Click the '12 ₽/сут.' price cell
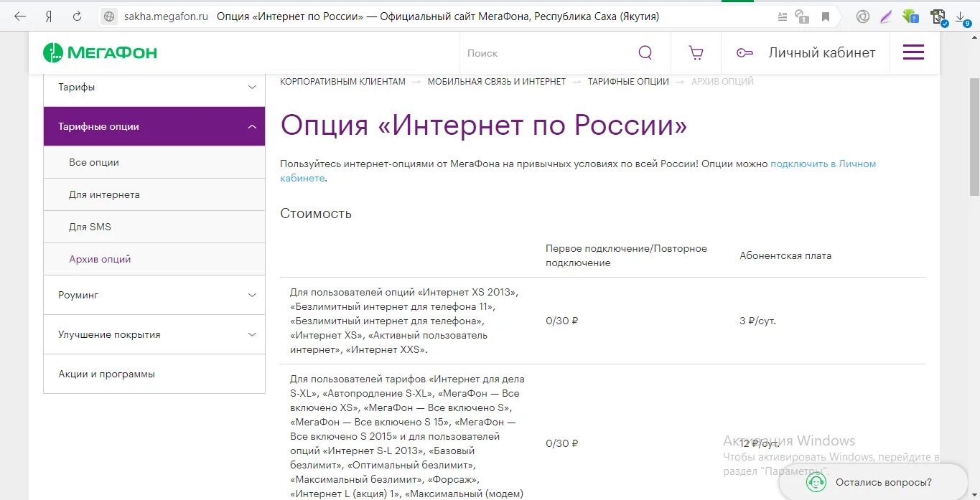Viewport: 980px width, 500px height. (760, 443)
